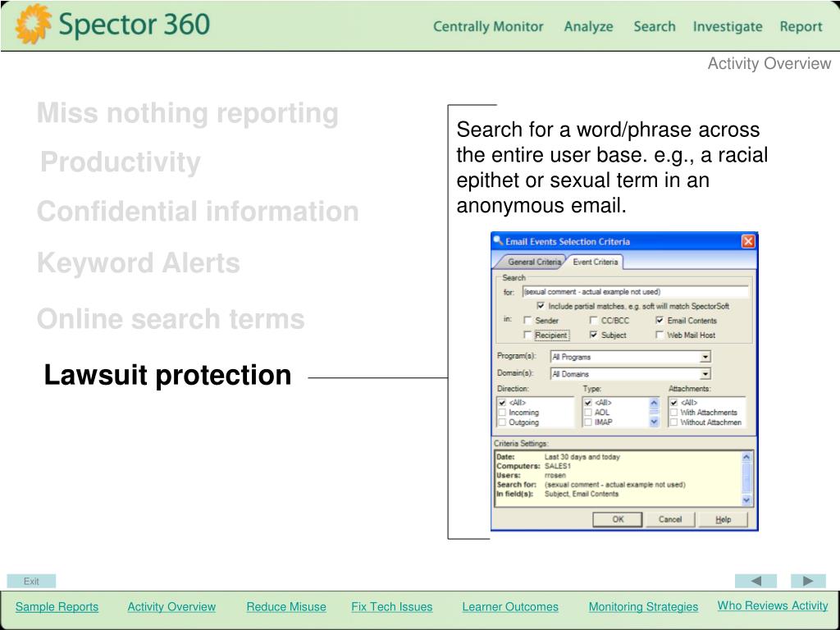Open the Fix Tech Issues link
The image size is (840, 630).
(x=391, y=606)
